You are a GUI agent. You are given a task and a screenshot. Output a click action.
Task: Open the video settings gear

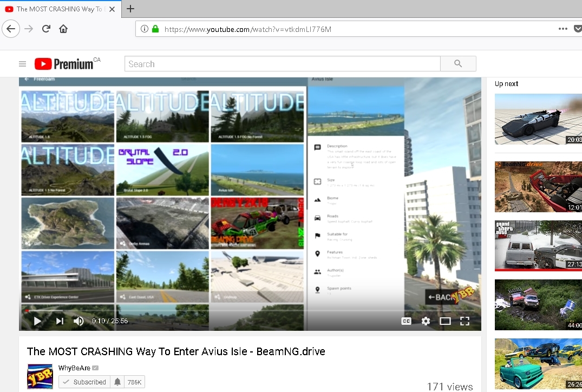pyautogui.click(x=426, y=321)
